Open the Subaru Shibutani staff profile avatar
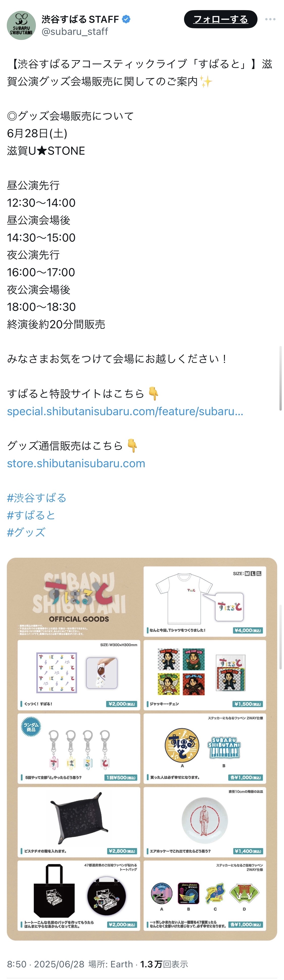284x980 pixels. (21, 25)
